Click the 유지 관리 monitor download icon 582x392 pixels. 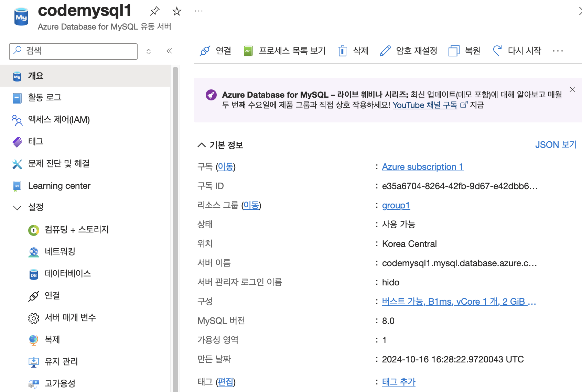coord(34,362)
